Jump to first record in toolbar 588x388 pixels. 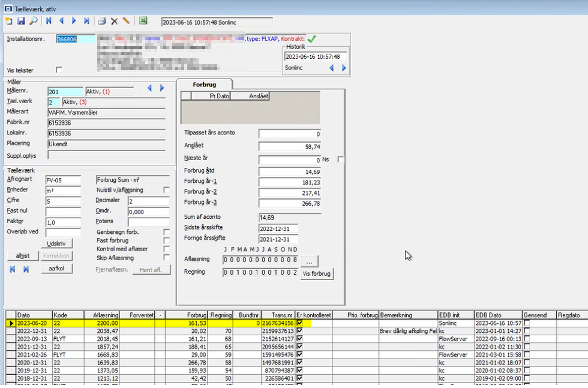(x=49, y=21)
